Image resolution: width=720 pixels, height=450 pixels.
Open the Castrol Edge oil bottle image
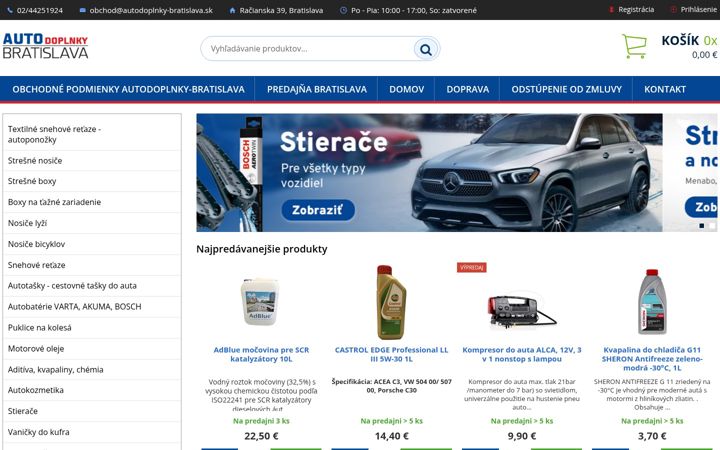(x=391, y=302)
